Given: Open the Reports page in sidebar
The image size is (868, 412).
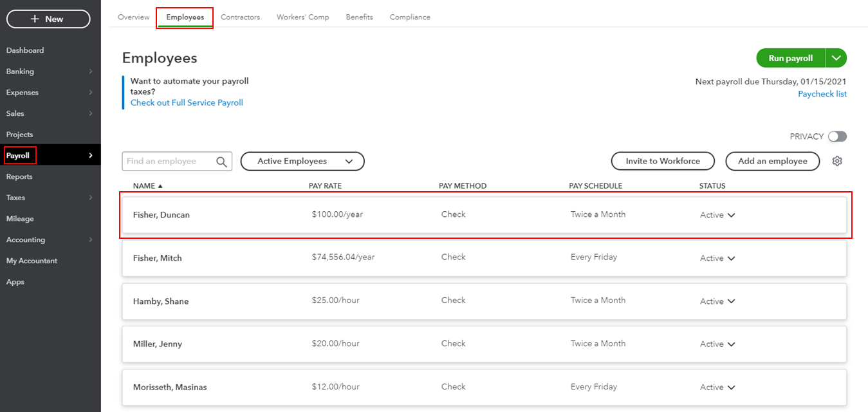Looking at the screenshot, I should [x=19, y=176].
